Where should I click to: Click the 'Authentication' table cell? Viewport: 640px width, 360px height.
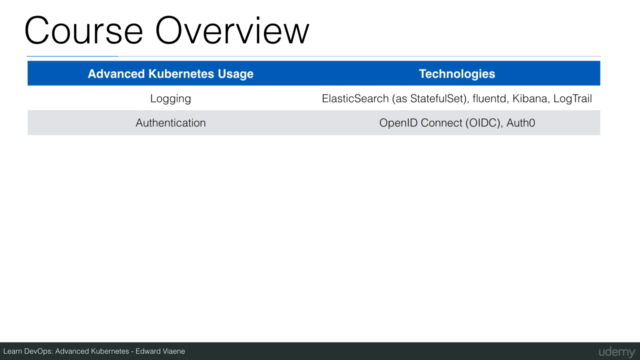(171, 123)
